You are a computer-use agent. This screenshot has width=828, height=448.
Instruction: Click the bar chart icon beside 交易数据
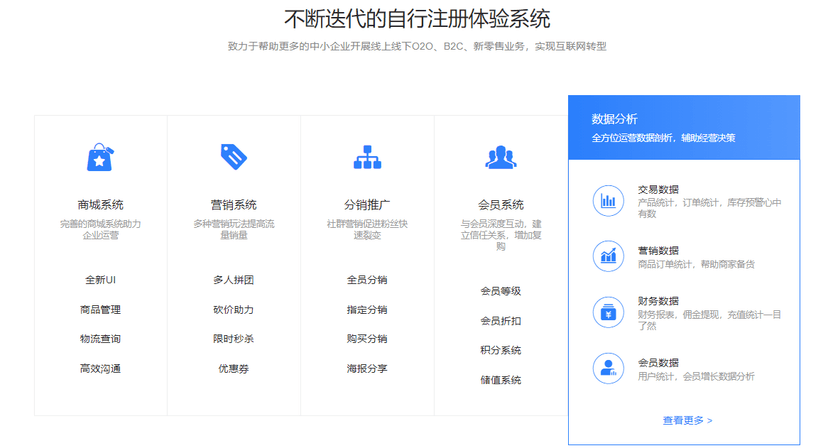[608, 201]
